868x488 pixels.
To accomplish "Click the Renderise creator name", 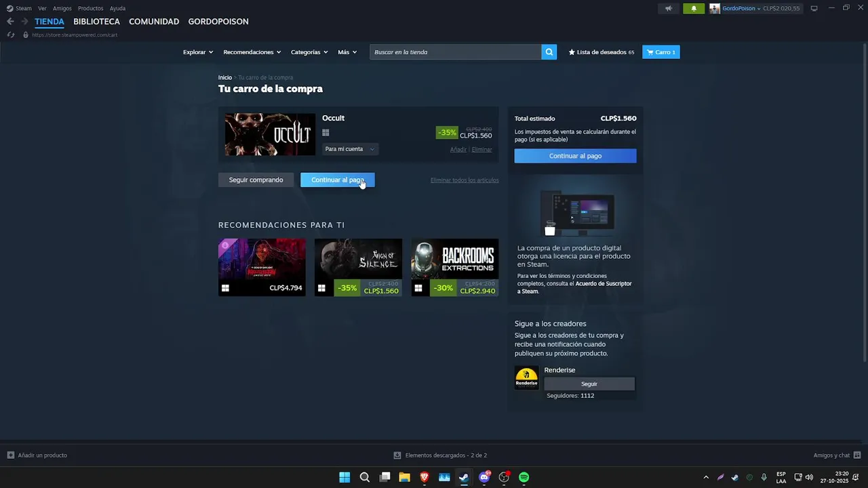I will [x=559, y=370].
